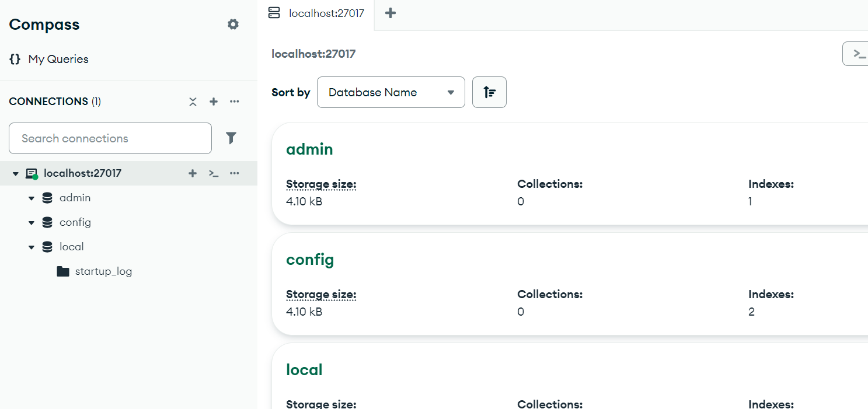Viewport: 868px width, 409px height.
Task: Open shell icon on localhost:27017 row
Action: (214, 173)
